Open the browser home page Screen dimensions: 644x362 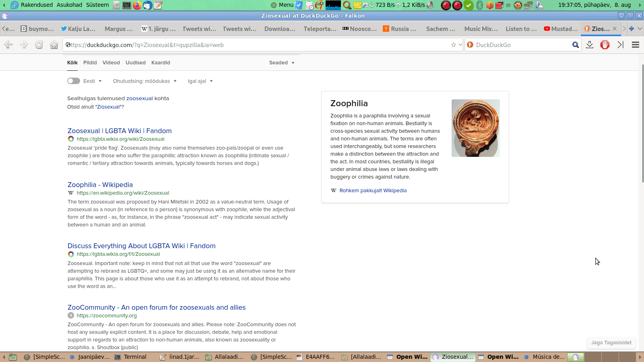[x=54, y=45]
